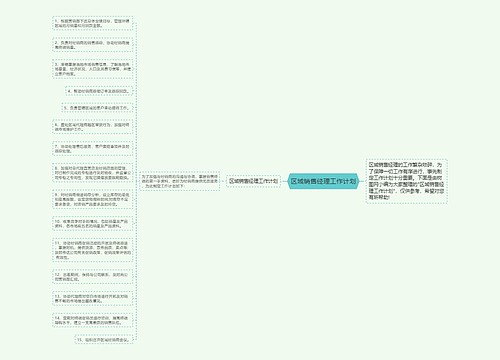Select the dashed sub-node 区域销售经理工作计划
This screenshot has height=360, width=500.
pyautogui.click(x=253, y=181)
